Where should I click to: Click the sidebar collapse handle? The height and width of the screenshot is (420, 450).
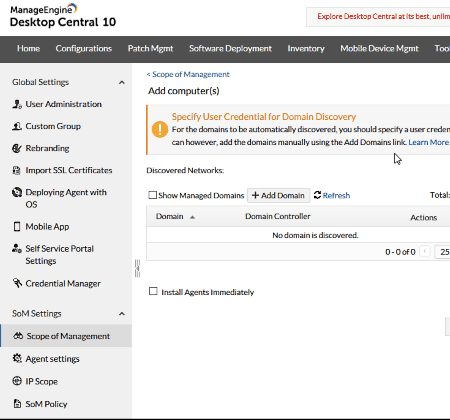pyautogui.click(x=137, y=268)
